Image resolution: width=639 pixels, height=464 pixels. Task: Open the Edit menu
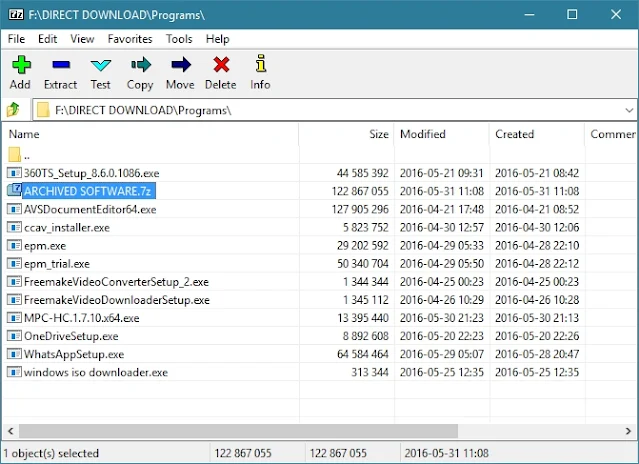tap(47, 39)
